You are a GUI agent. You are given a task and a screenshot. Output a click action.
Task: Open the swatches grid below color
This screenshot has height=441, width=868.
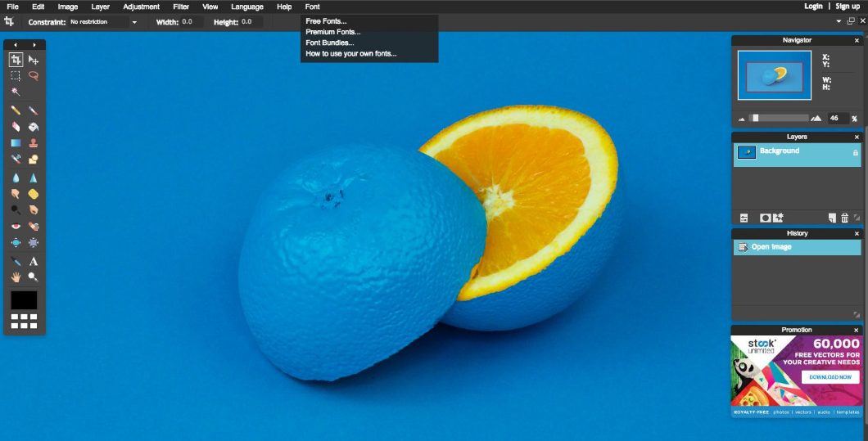click(24, 322)
